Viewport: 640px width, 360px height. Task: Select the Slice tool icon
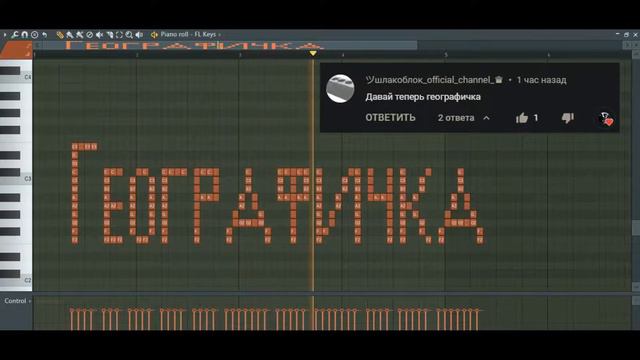click(109, 35)
